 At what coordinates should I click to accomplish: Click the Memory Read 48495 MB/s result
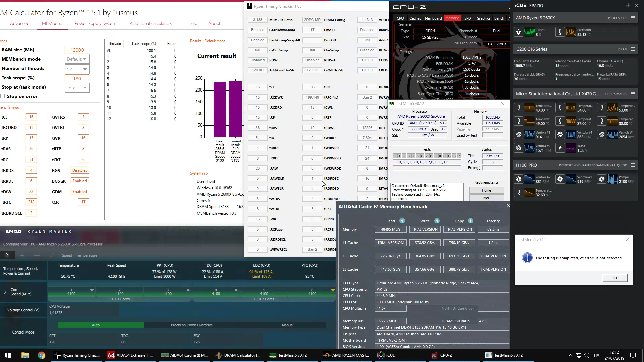click(x=390, y=229)
